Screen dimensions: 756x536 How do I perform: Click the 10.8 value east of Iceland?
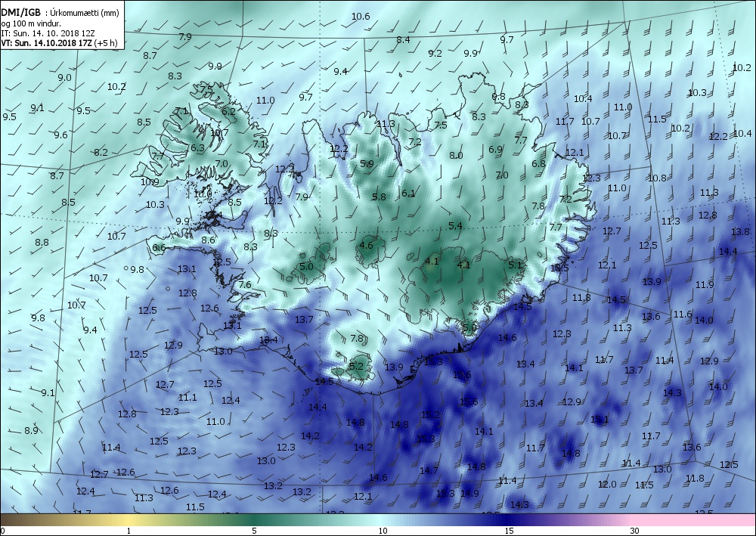[x=657, y=178]
